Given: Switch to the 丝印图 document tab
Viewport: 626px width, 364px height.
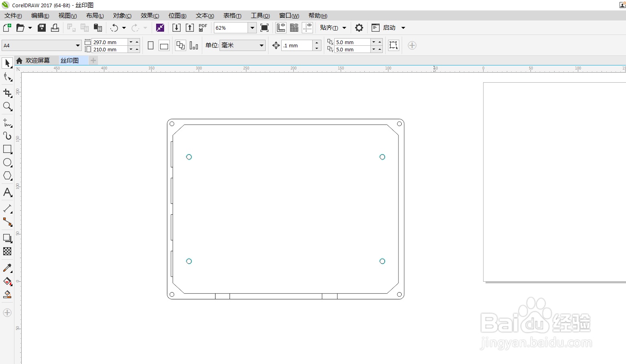Looking at the screenshot, I should [x=70, y=60].
